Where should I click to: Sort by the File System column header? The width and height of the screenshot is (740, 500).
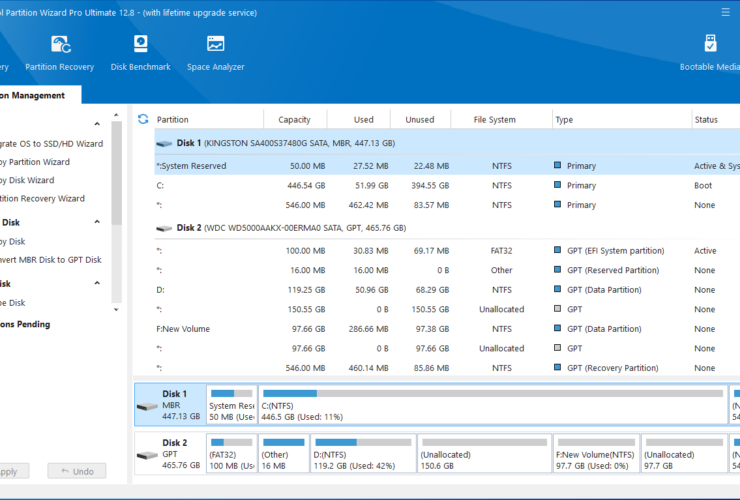tap(494, 119)
